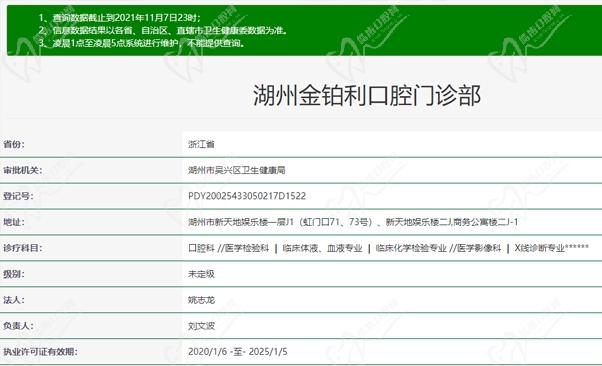The image size is (602, 366).
Task: Click the value 浙江省
Action: pos(201,144)
